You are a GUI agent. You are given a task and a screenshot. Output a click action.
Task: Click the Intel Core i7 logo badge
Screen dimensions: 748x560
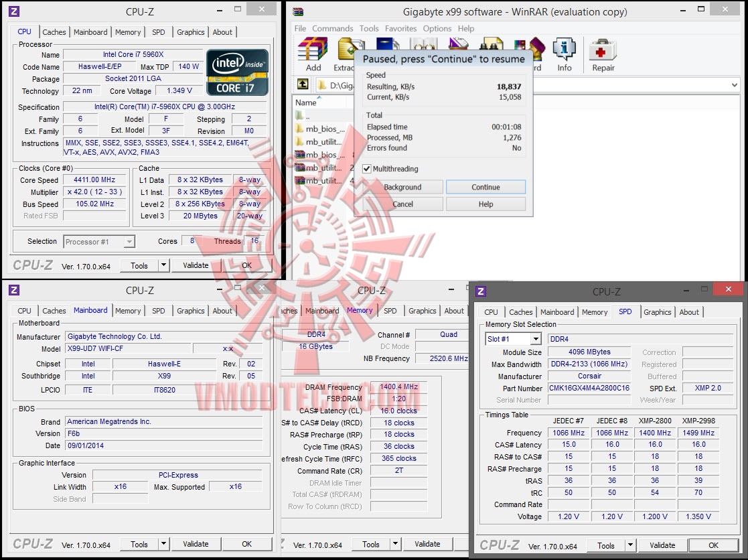pos(237,72)
